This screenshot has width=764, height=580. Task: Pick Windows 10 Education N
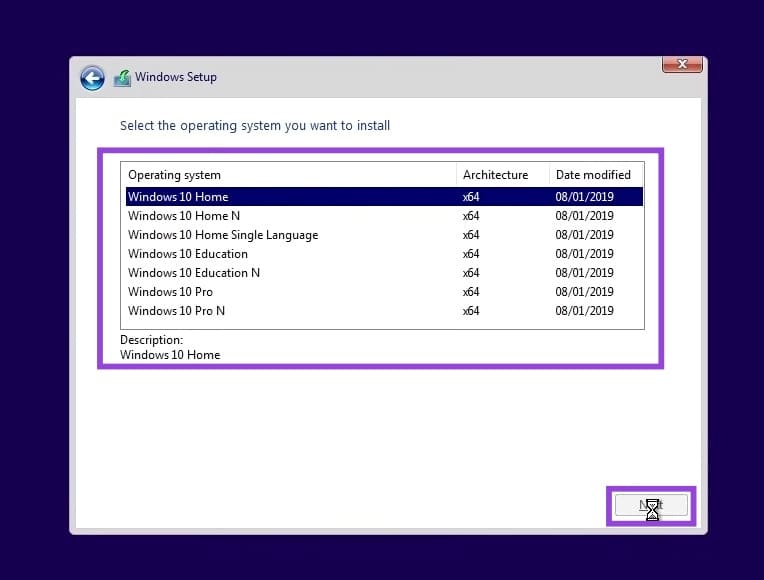[384, 272]
